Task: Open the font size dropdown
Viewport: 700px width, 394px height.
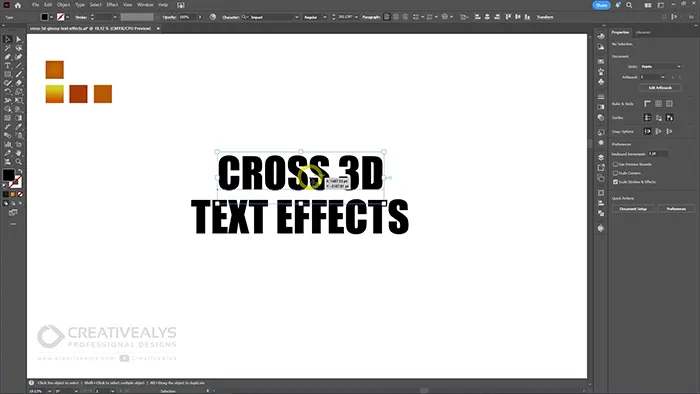Action: point(356,17)
